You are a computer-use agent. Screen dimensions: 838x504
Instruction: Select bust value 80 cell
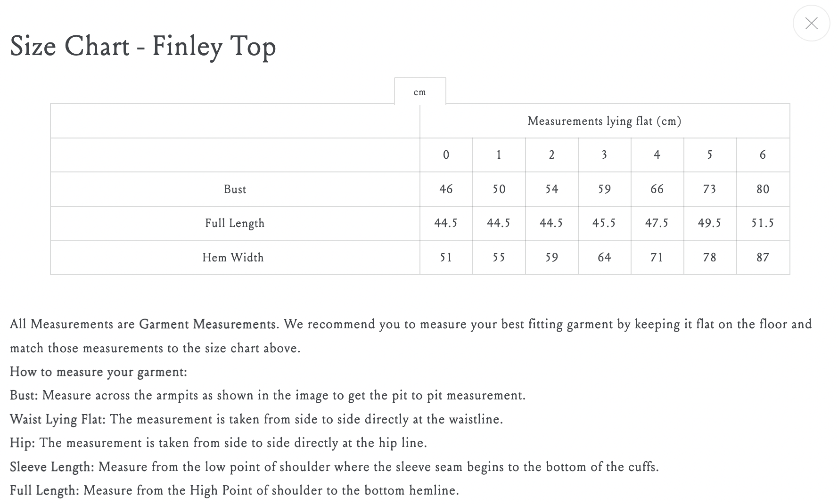coord(763,189)
